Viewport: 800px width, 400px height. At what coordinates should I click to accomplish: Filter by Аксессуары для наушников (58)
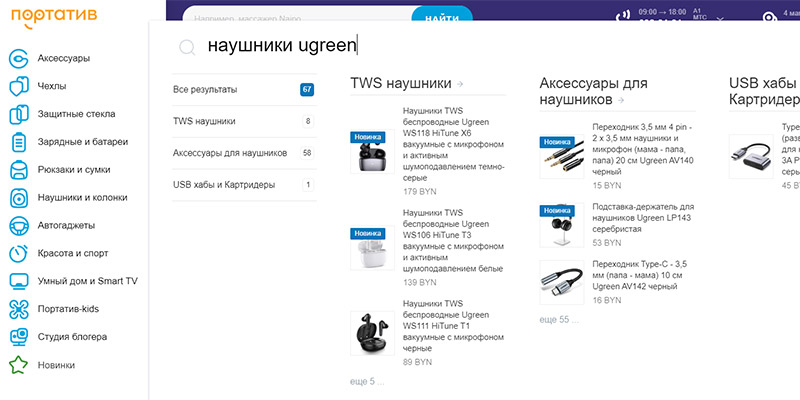(x=243, y=153)
